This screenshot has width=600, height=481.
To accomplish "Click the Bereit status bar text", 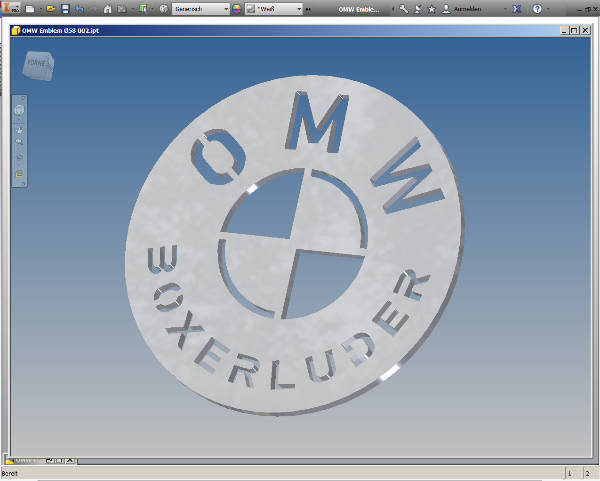I will 10,474.
